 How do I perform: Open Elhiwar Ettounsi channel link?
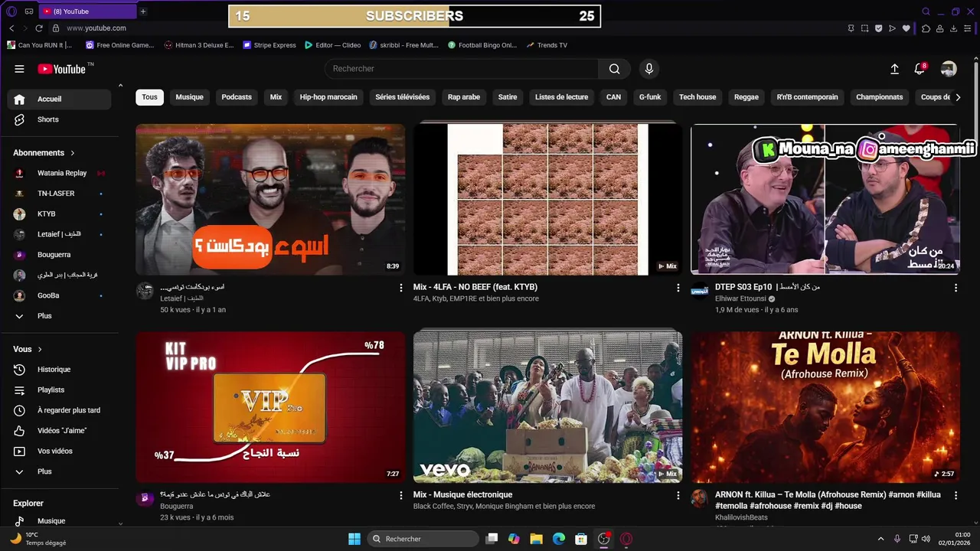[x=740, y=298]
